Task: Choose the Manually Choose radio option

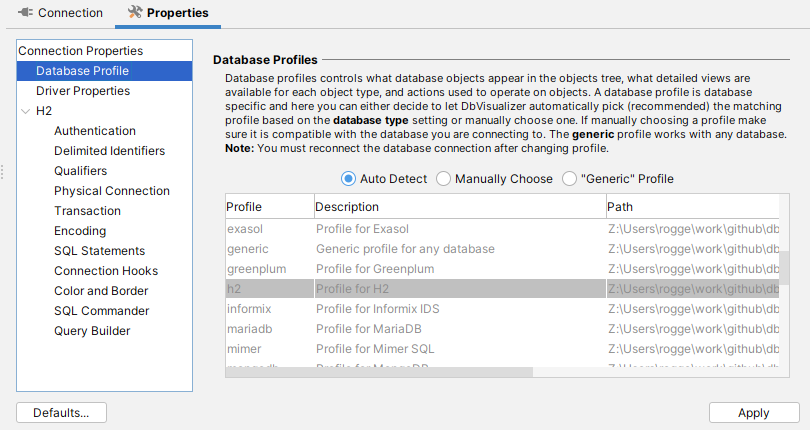Action: [x=445, y=179]
